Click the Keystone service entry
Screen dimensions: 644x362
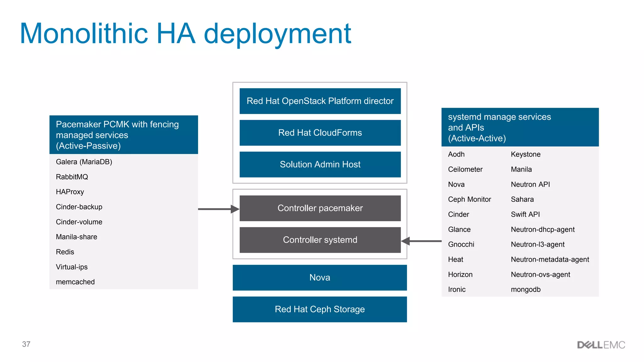[x=525, y=154]
